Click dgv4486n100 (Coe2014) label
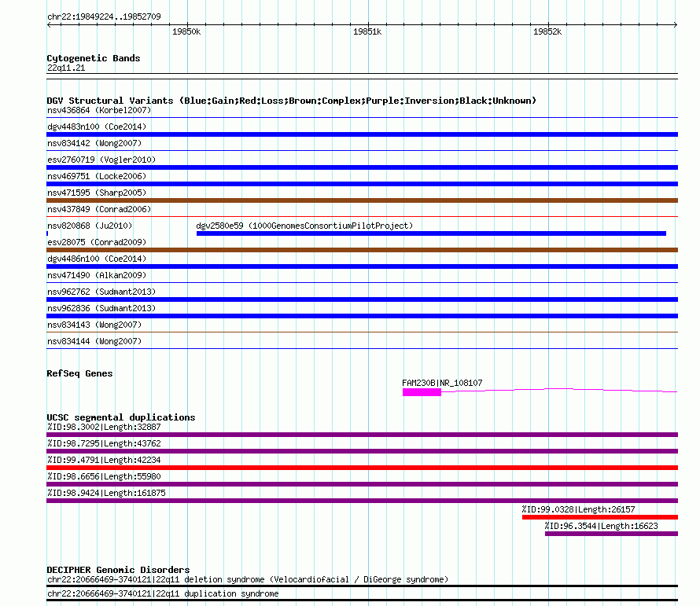Image resolution: width=700 pixels, height=606 pixels. [97, 259]
